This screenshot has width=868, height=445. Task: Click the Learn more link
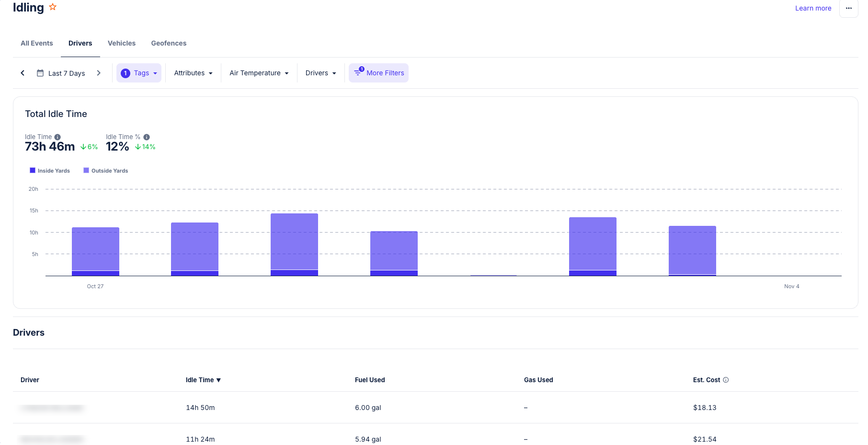pos(813,8)
